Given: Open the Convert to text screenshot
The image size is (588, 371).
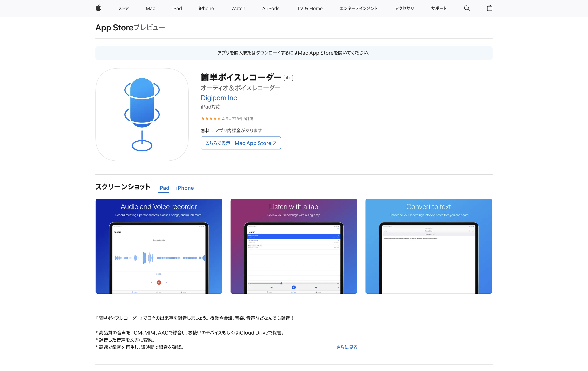Looking at the screenshot, I should tap(429, 246).
